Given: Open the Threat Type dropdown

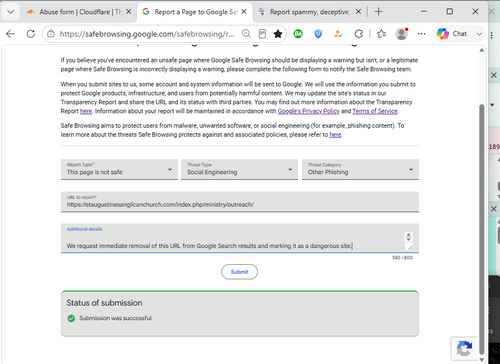Looking at the screenshot, I should point(239,169).
